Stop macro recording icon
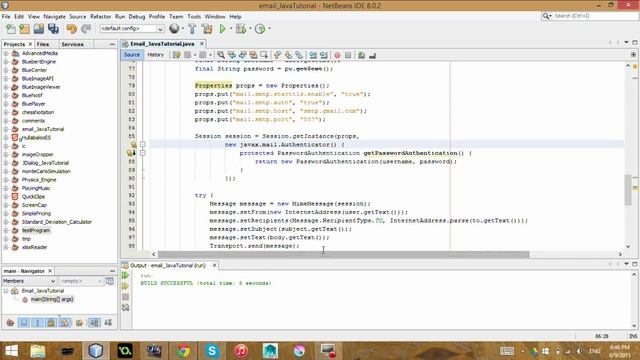This screenshot has width=640, height=360. pyautogui.click(x=348, y=55)
